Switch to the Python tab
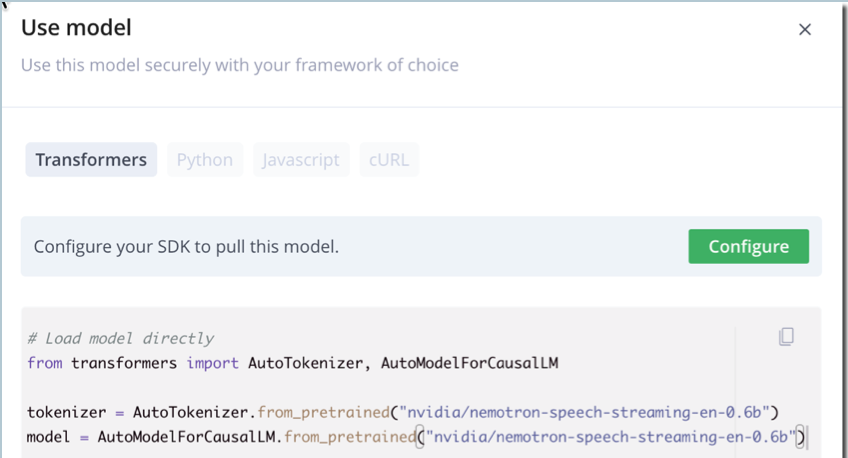 click(x=204, y=160)
